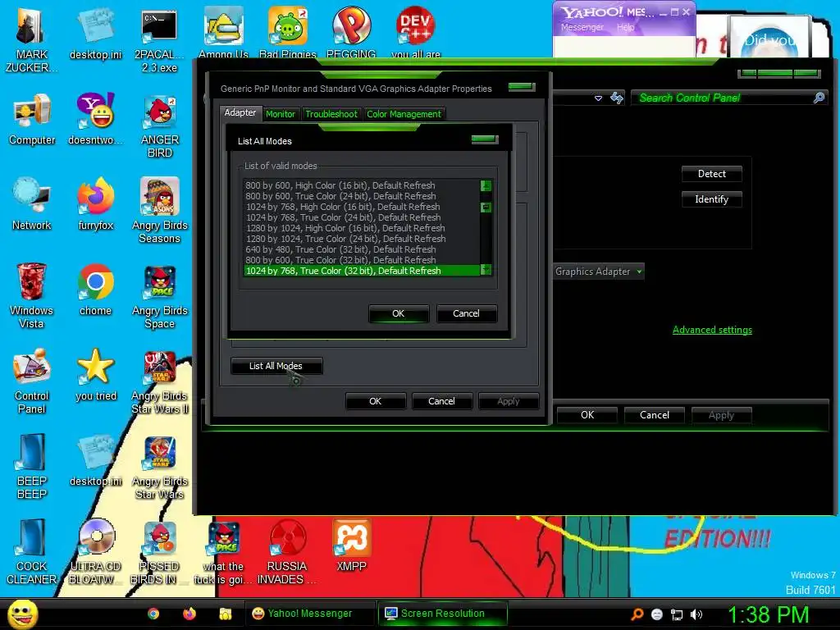This screenshot has width=840, height=630.
Task: Switch to the Adapter tab
Action: pos(240,112)
